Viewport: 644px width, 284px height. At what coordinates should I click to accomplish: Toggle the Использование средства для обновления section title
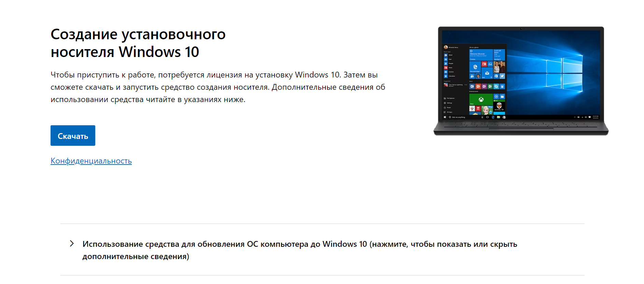click(x=300, y=250)
